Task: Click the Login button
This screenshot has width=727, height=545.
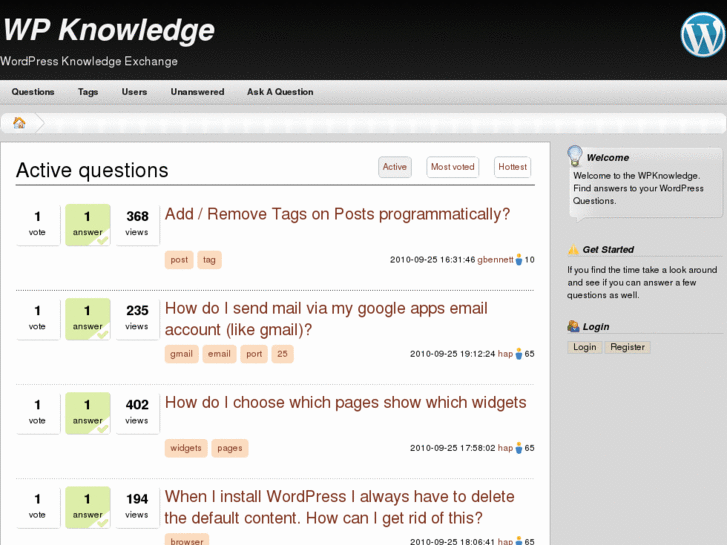Action: pyautogui.click(x=585, y=347)
